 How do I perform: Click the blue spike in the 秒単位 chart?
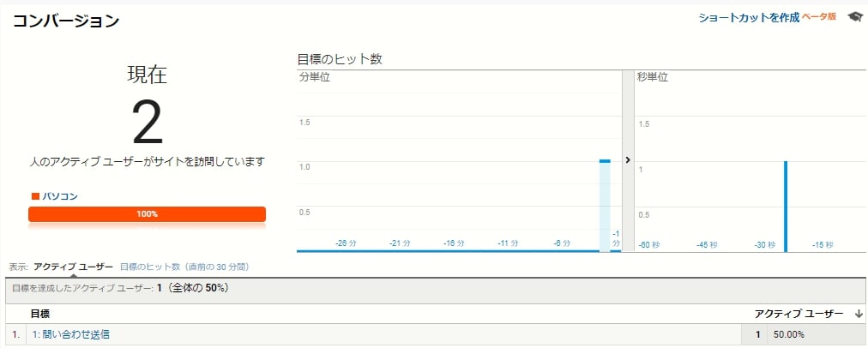coord(786,207)
